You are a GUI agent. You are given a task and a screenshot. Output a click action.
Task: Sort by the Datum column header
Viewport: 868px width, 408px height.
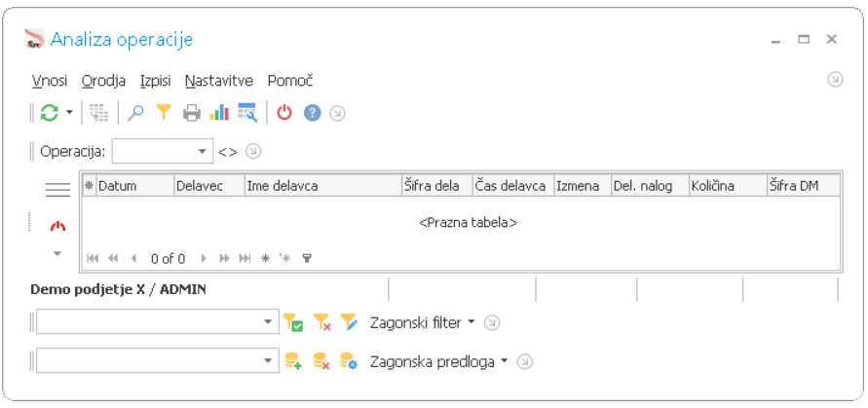pos(135,186)
